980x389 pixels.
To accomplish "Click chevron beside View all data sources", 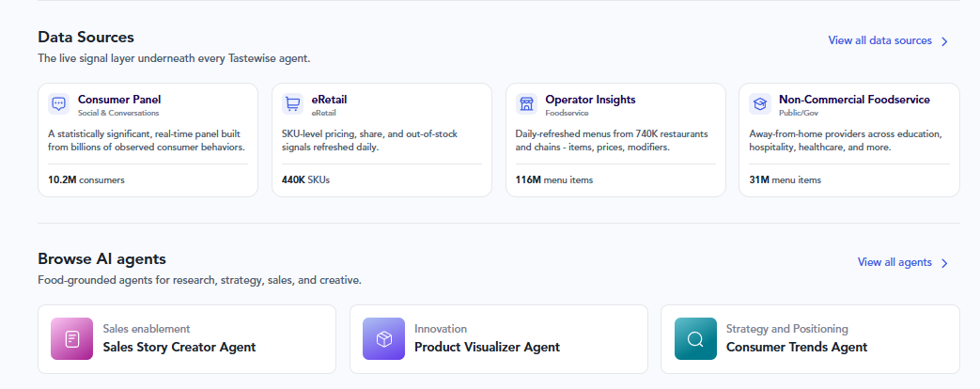I will click(x=944, y=41).
